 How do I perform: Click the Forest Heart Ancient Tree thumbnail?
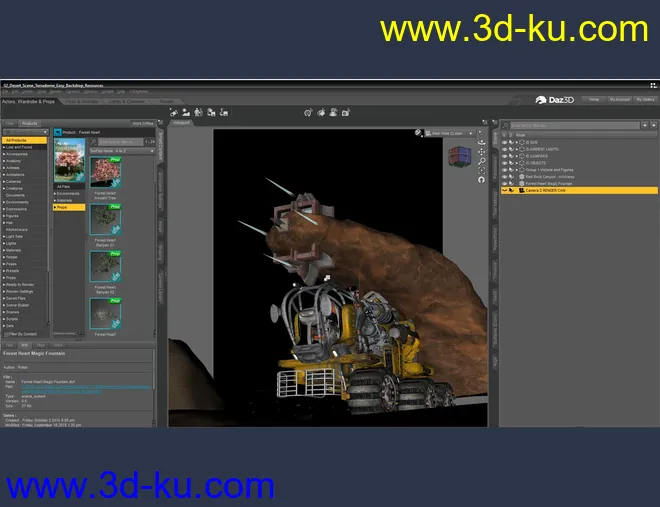tap(105, 174)
